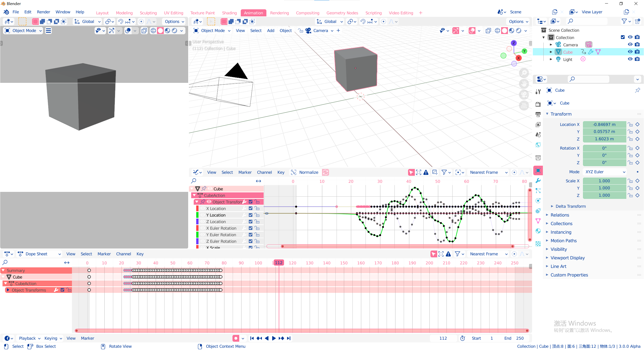Switch to the Shading workspace tab
Viewport: 644px width, 350px height.
tap(229, 13)
